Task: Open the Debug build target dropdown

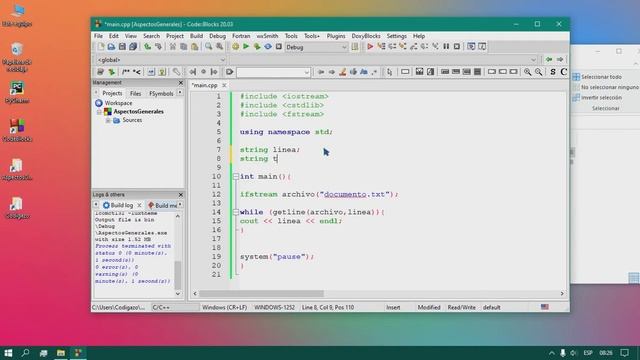Action: [x=344, y=47]
